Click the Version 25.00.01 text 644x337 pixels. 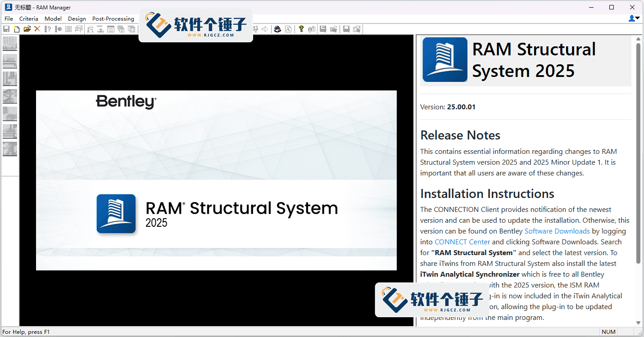tap(448, 107)
